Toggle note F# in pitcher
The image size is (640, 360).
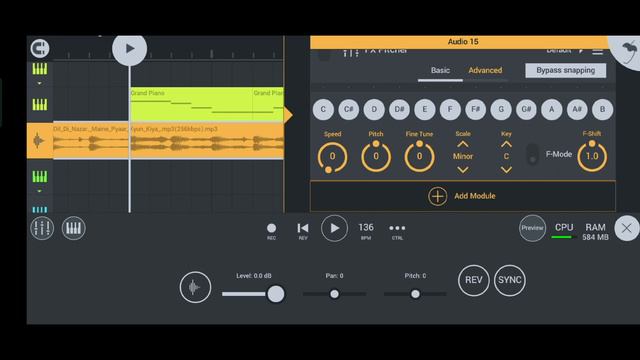click(x=476, y=109)
